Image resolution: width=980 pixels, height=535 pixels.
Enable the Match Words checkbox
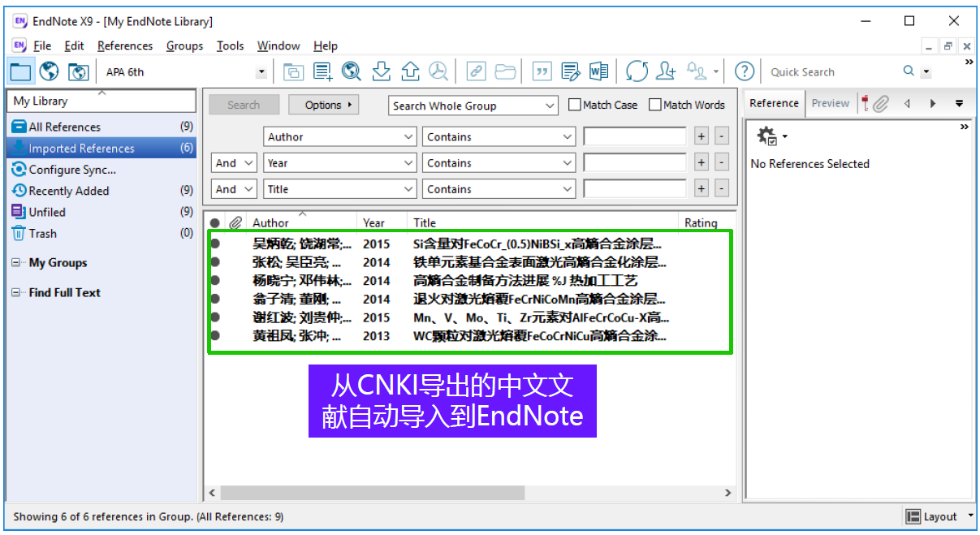point(655,105)
